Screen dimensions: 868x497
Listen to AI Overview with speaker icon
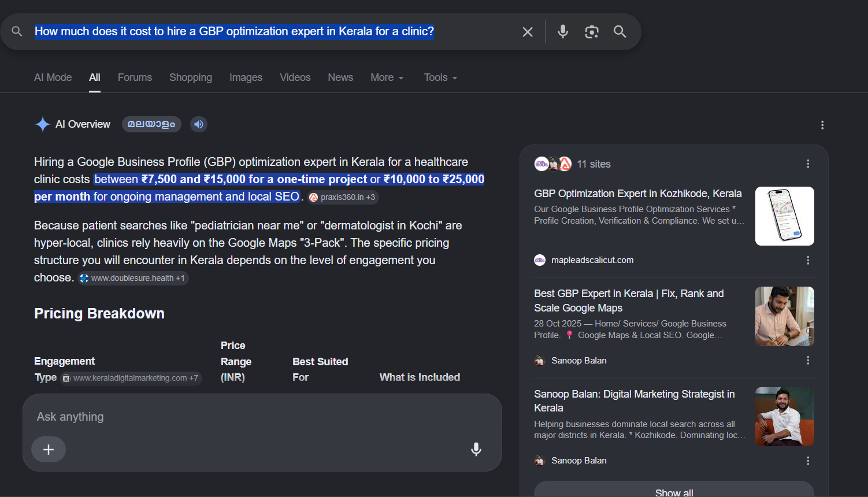[199, 124]
